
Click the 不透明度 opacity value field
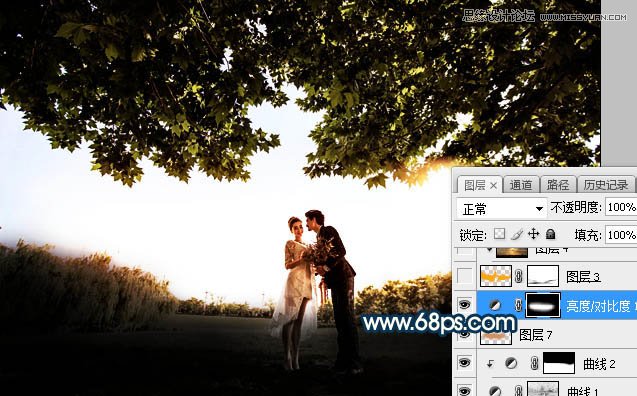tap(621, 208)
